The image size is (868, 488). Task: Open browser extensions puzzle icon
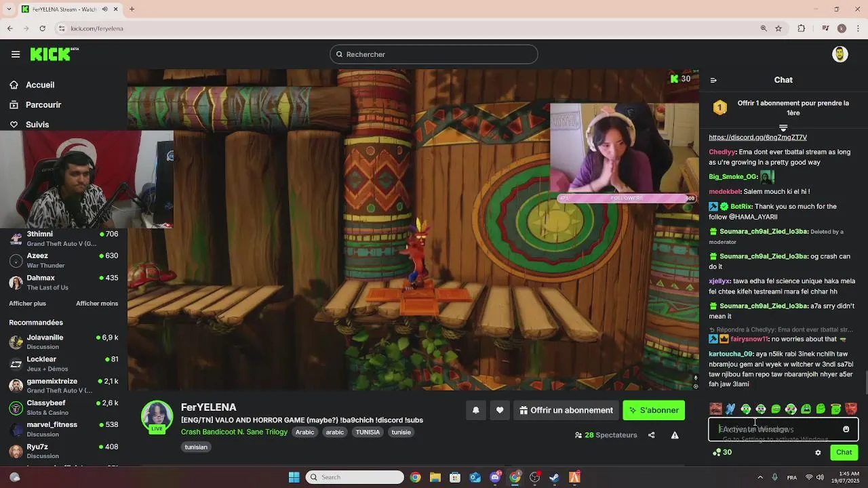pyautogui.click(x=802, y=28)
